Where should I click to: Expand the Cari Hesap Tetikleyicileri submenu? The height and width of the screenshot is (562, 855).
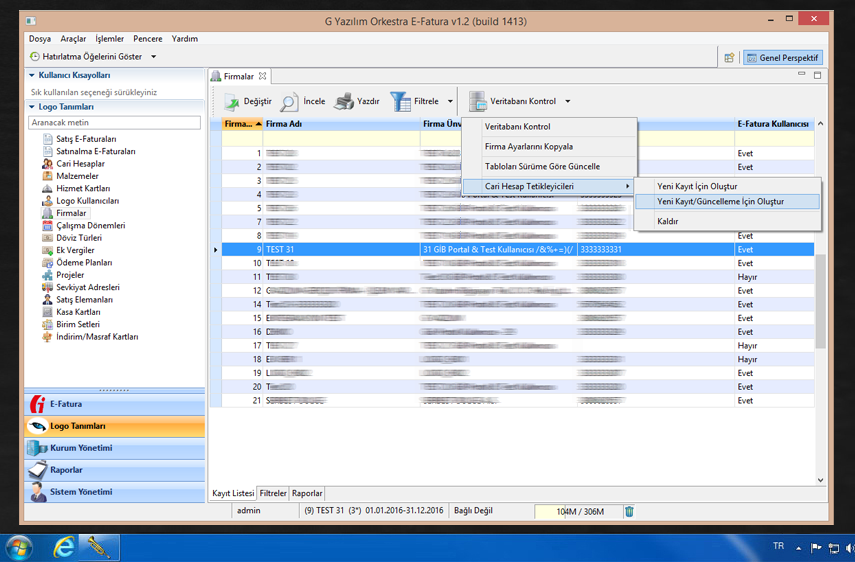(x=549, y=186)
